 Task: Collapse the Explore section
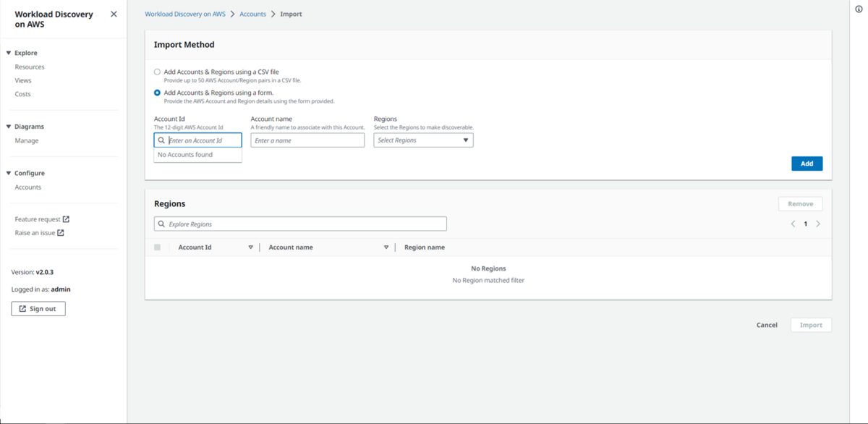[x=9, y=53]
